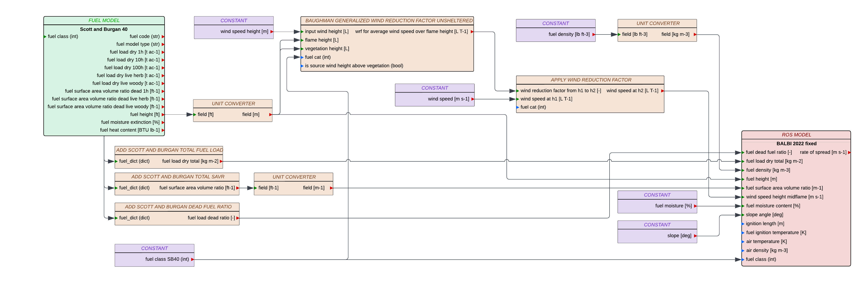
Task: Click 'fuel moisture extinction [%]' output
Action: [x=130, y=122]
